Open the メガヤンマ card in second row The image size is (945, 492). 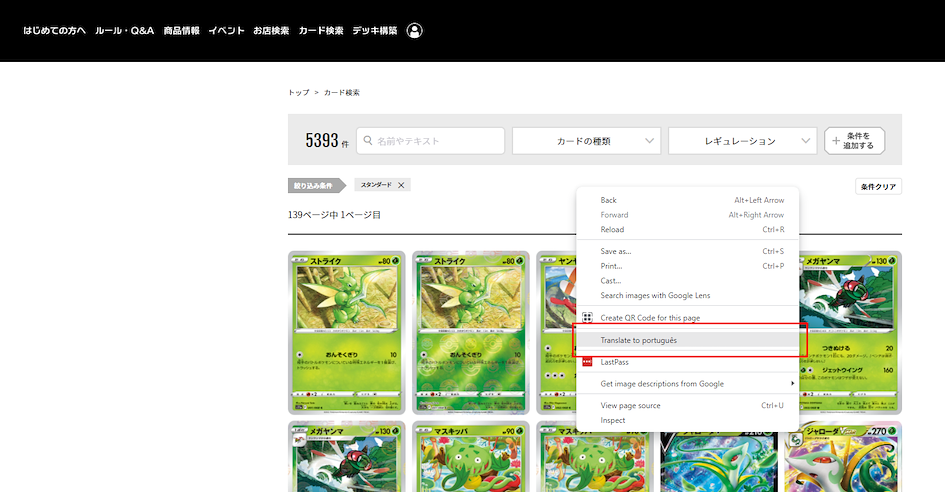[x=347, y=456]
